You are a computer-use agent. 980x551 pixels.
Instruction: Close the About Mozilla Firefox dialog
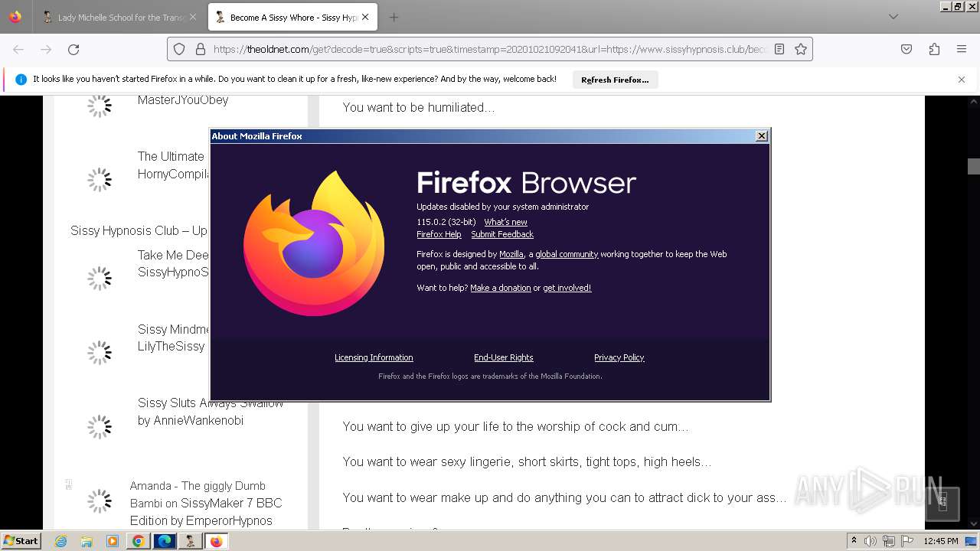(762, 135)
